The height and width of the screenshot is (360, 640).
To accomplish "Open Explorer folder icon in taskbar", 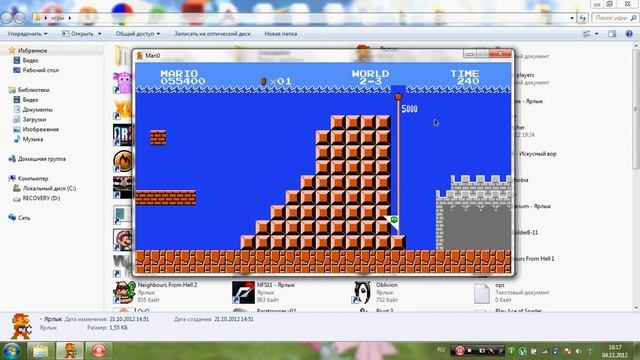I will click(x=40, y=351).
